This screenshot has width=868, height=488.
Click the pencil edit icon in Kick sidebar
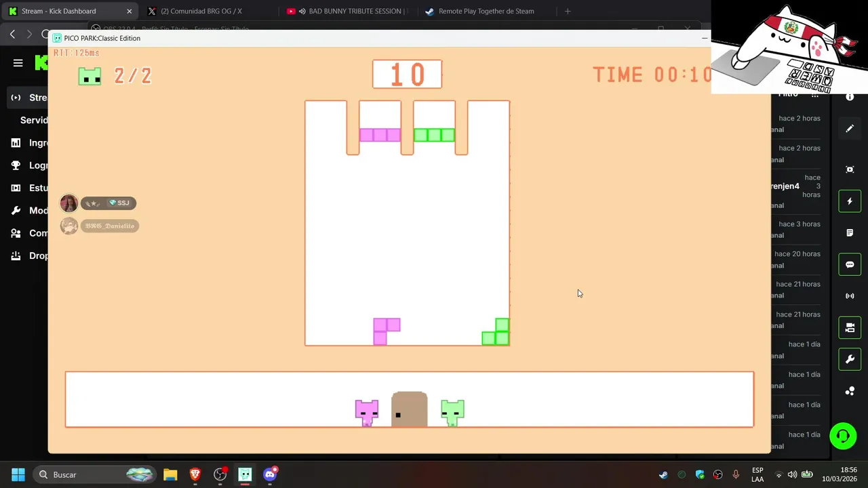(850, 128)
